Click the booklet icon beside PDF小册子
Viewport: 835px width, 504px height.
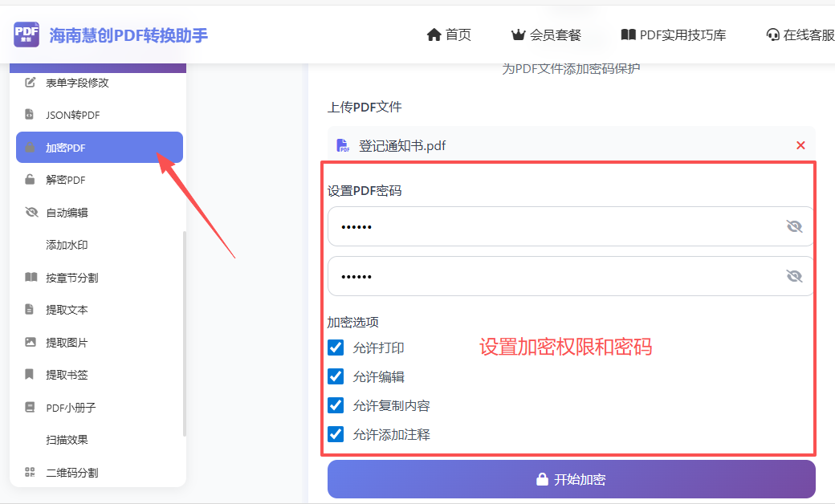pyautogui.click(x=30, y=407)
